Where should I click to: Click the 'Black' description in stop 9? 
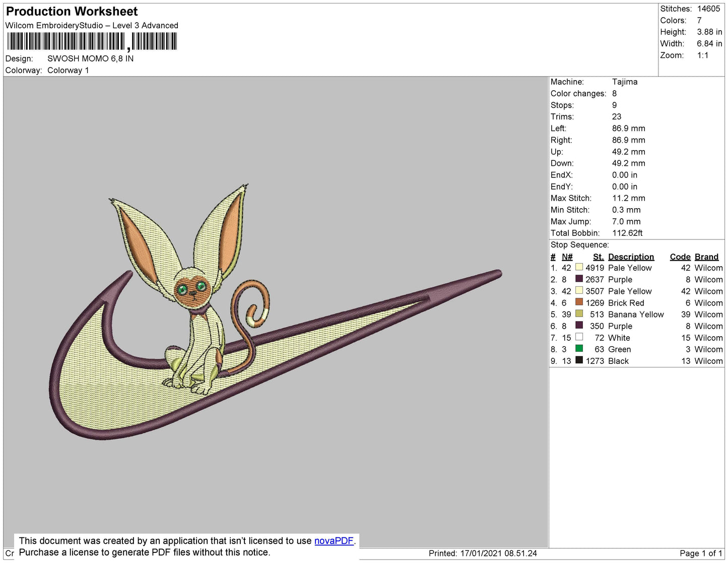coord(618,361)
